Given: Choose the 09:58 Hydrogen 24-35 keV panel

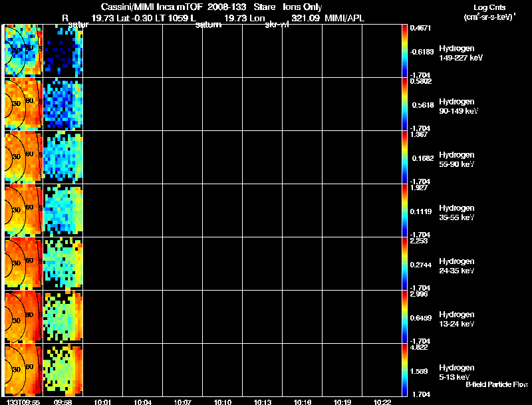Looking at the screenshot, I should 63,263.
